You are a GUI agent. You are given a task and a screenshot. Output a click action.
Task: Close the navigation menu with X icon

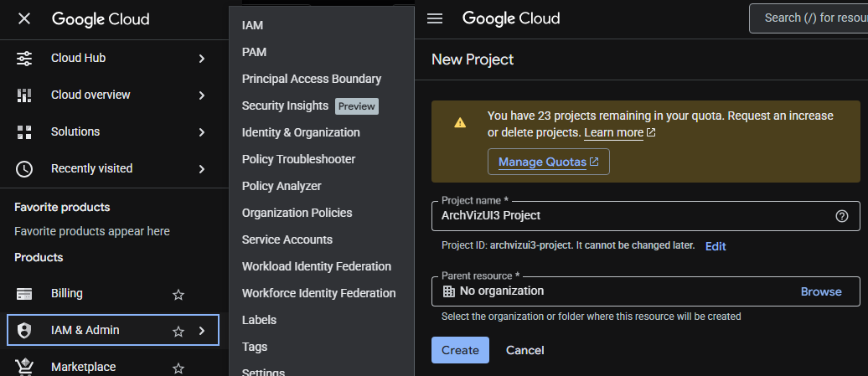(x=24, y=18)
